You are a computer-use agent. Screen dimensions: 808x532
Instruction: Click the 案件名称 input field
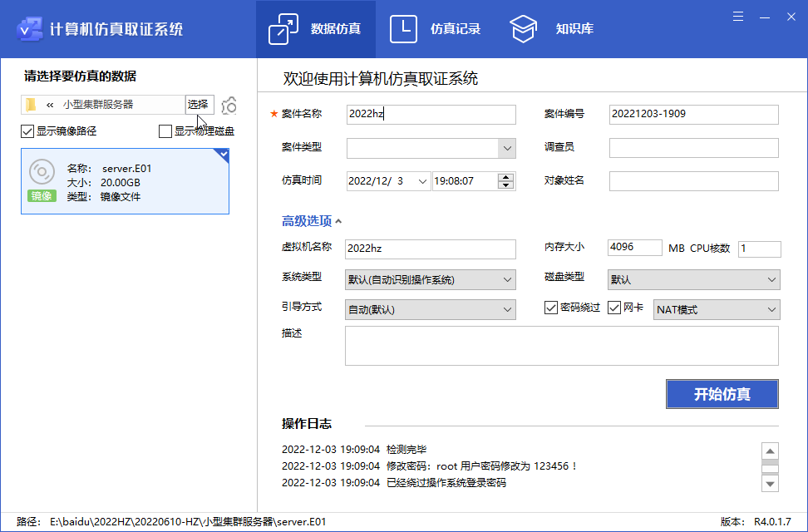pyautogui.click(x=431, y=115)
